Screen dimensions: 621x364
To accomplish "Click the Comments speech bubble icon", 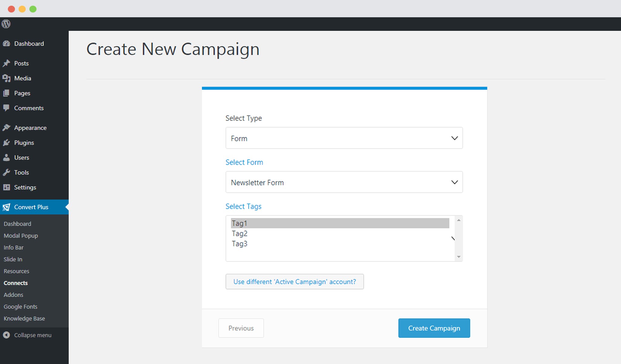I will [6, 108].
